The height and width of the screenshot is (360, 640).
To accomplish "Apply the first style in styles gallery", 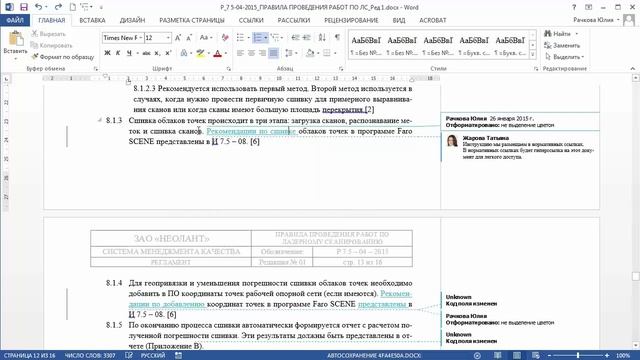I will coord(366,46).
